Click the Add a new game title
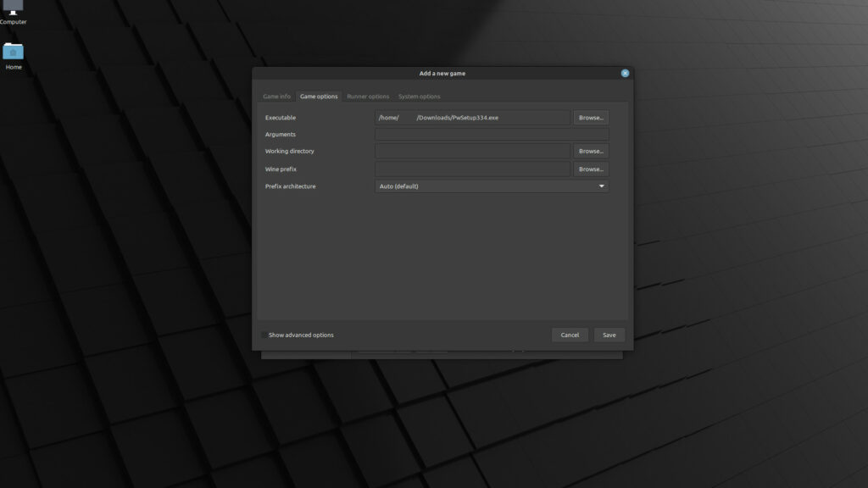Viewport: 868px width, 488px height. 442,73
